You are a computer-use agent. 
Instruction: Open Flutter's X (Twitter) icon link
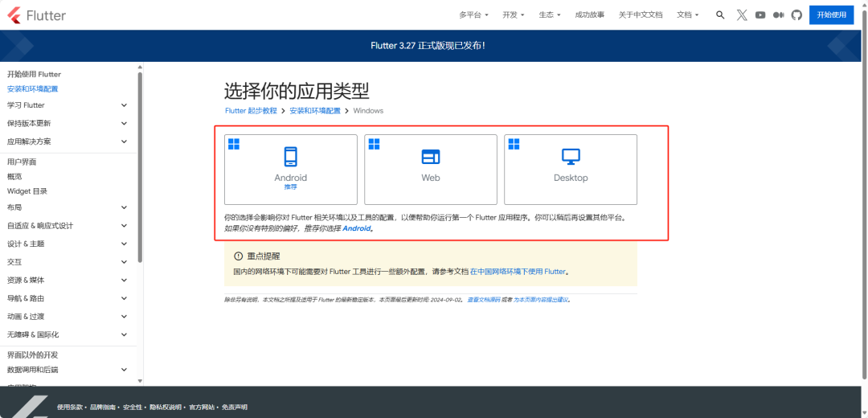(742, 14)
